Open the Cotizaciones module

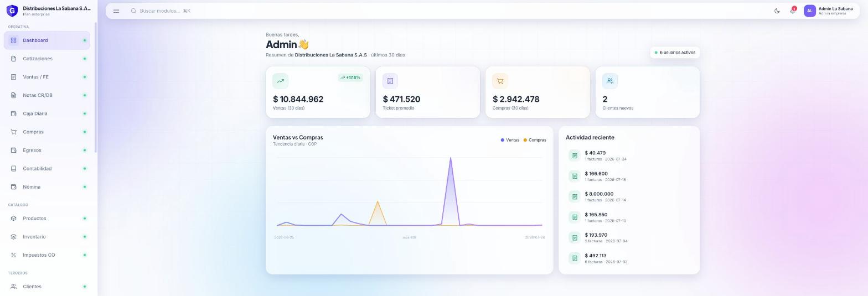[x=47, y=59]
